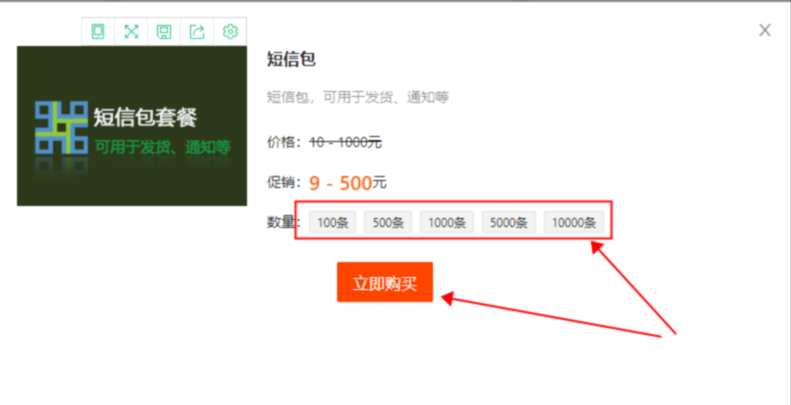
Task: Click the share export icon
Action: [197, 32]
